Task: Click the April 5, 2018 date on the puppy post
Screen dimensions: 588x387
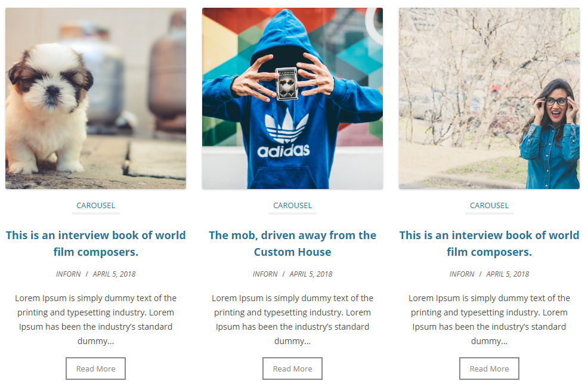Action: (114, 274)
